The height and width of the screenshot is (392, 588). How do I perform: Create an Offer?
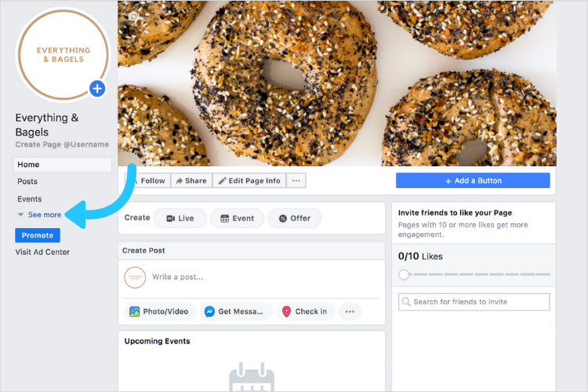[295, 218]
